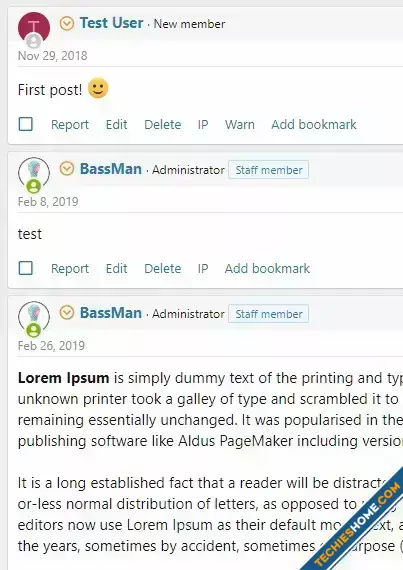Expand the chevron next to Test User

[67, 24]
